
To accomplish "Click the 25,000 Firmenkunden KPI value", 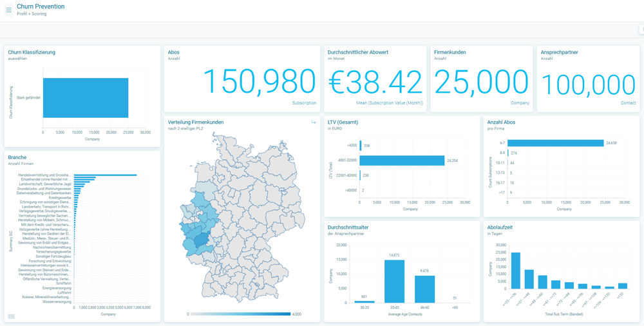I will click(x=481, y=82).
